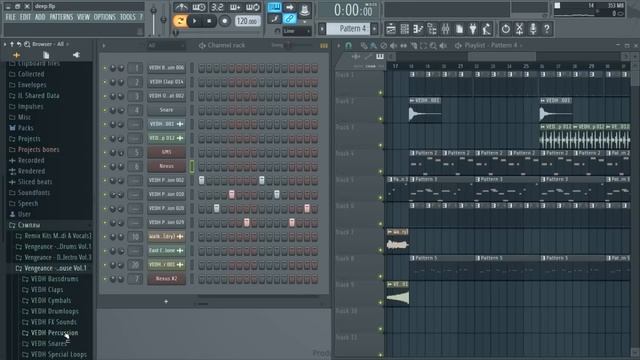The height and width of the screenshot is (360, 640).
Task: Select the GMS channel button
Action: [166, 152]
